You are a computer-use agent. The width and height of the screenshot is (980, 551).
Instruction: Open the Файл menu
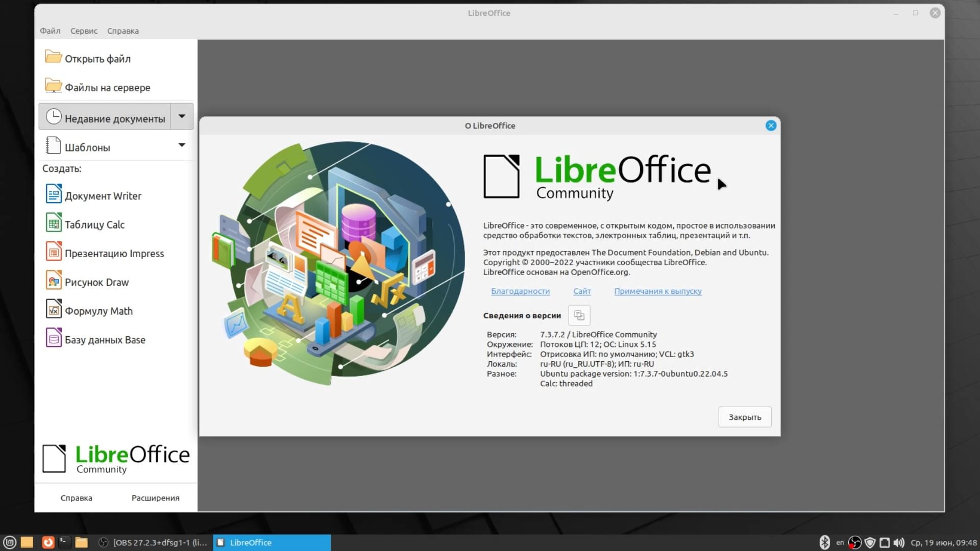[50, 31]
